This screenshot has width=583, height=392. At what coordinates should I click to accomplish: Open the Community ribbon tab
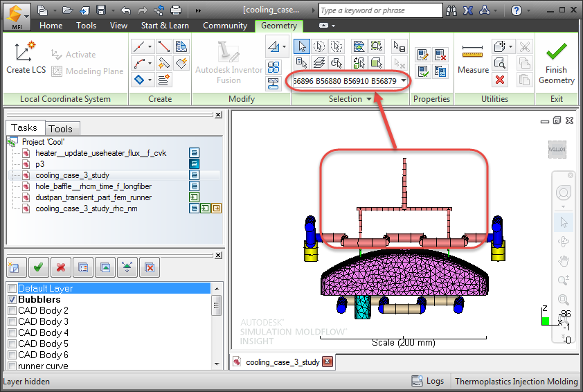click(x=225, y=26)
